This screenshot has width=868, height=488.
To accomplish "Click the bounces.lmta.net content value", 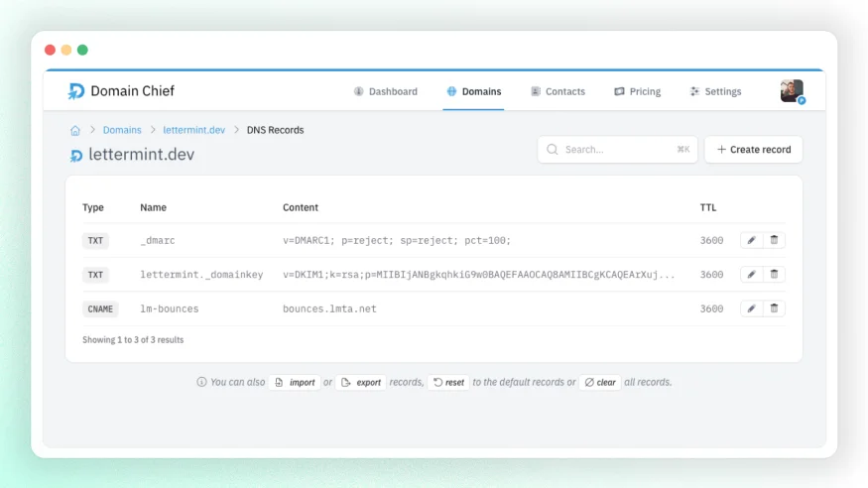I will (x=329, y=308).
